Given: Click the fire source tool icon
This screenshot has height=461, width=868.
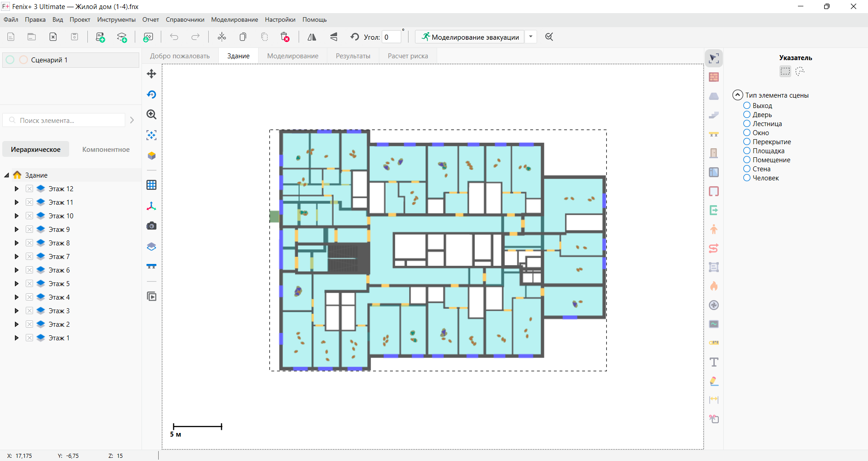Looking at the screenshot, I should click(x=714, y=286).
